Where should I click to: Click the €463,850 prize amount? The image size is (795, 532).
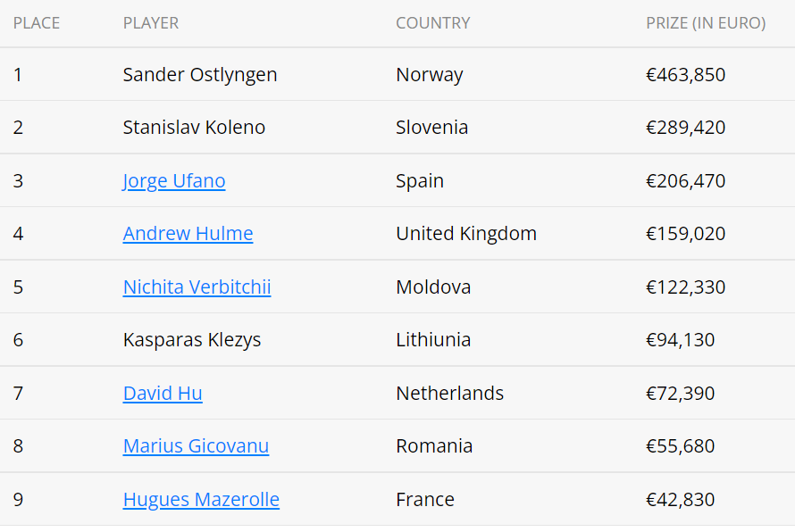pyautogui.click(x=685, y=75)
